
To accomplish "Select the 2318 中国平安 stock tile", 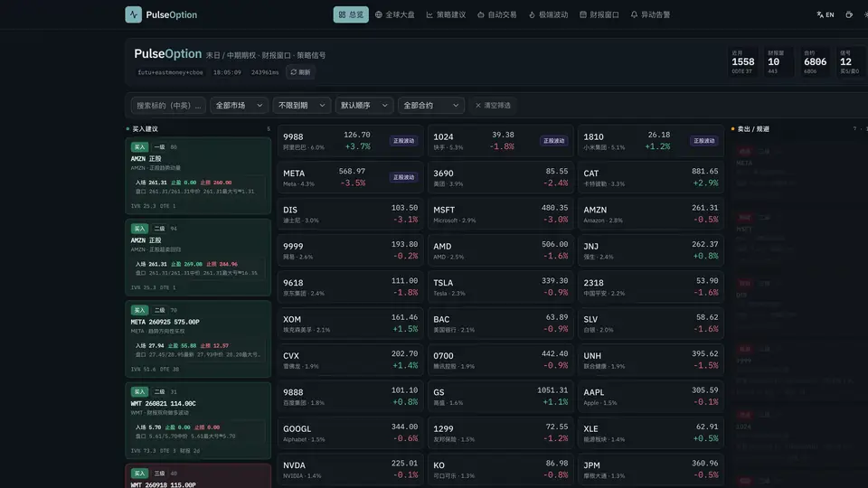I will [651, 287].
